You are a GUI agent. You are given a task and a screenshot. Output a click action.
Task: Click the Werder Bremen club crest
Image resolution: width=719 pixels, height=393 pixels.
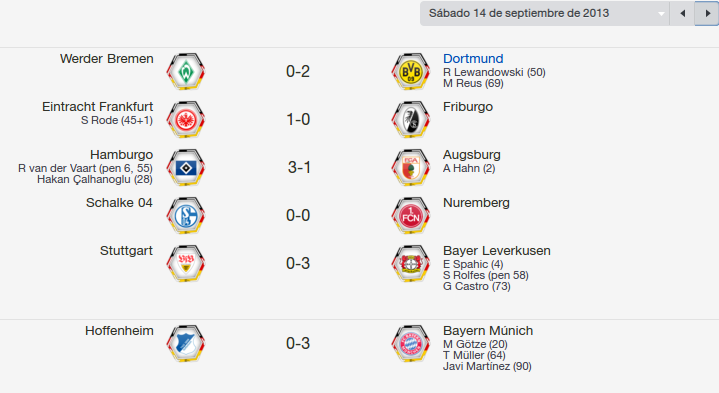click(x=186, y=72)
